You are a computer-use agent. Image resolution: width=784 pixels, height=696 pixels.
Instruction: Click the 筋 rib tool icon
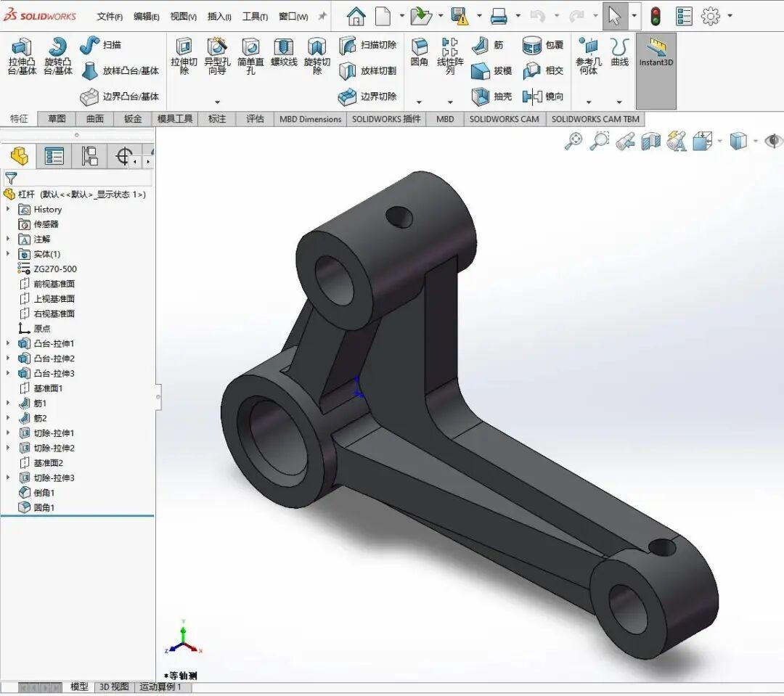coord(481,45)
